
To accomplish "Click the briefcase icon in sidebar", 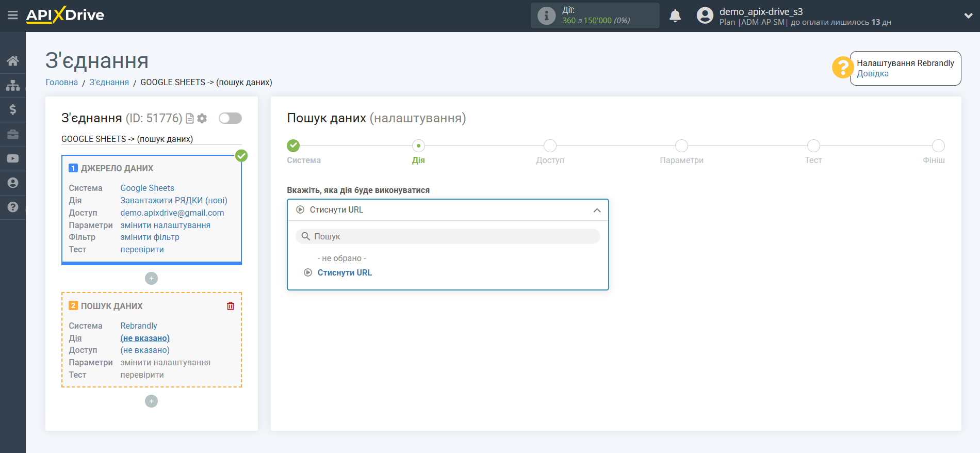I will (x=13, y=134).
